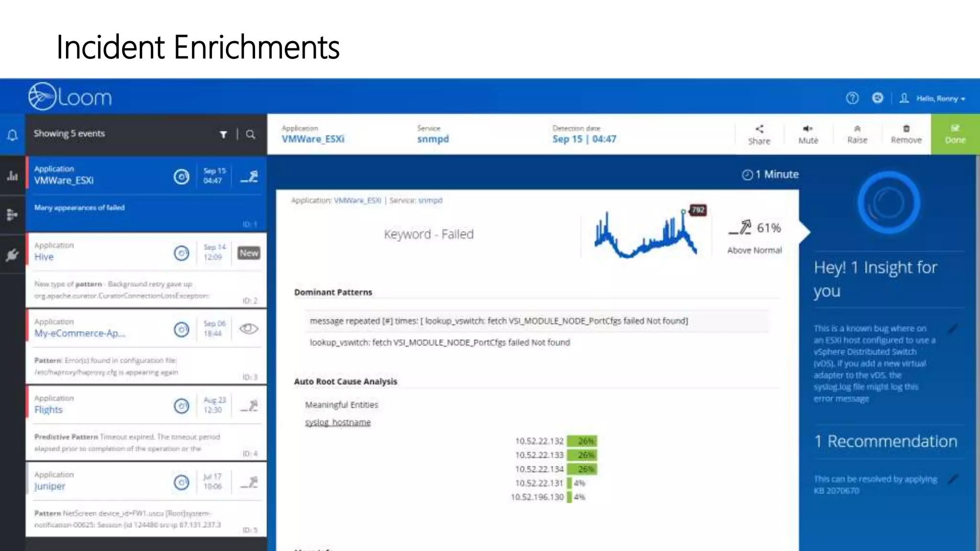
Task: Raise the incident priority
Action: (857, 134)
